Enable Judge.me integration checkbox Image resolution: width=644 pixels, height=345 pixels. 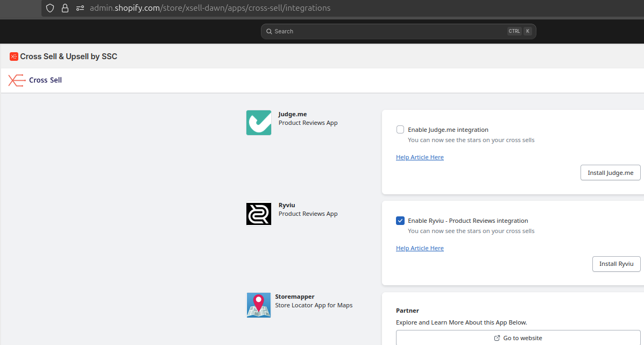pyautogui.click(x=400, y=129)
